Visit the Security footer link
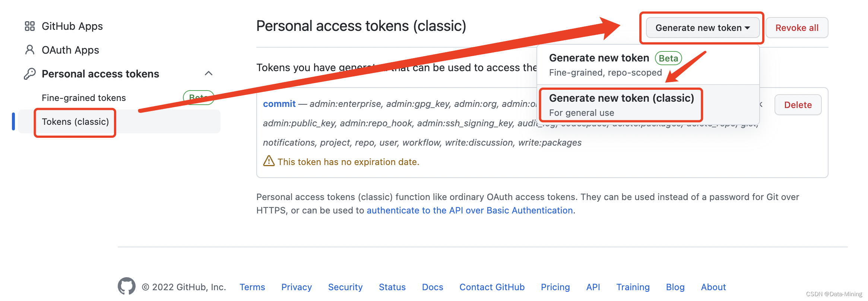 coord(345,287)
